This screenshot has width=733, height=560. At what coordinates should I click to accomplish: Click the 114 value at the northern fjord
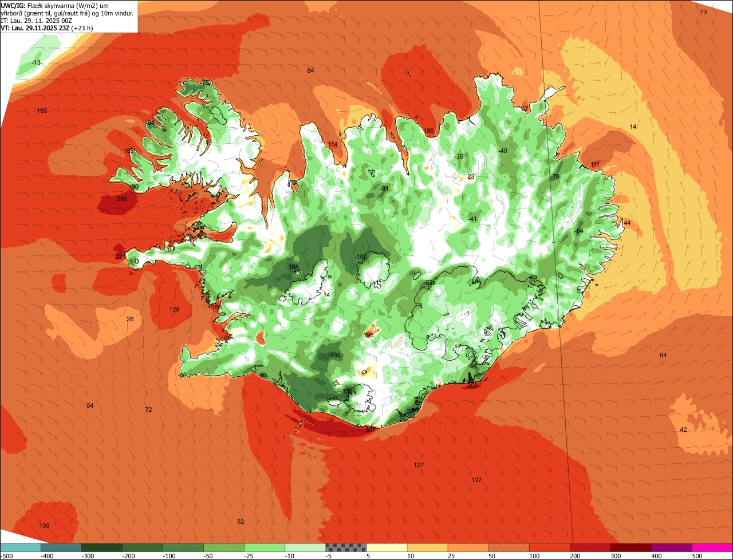click(x=333, y=144)
